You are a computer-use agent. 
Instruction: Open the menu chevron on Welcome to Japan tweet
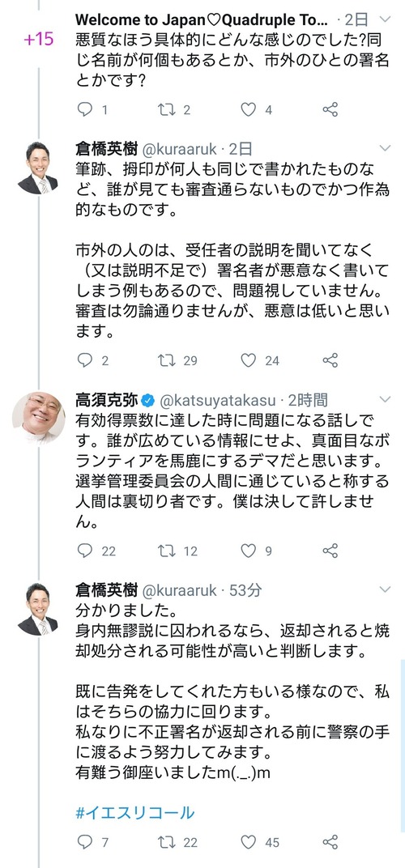385,19
